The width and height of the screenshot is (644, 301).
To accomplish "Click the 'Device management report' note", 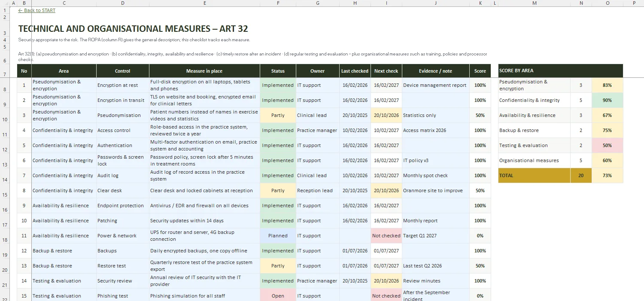I will 435,85.
